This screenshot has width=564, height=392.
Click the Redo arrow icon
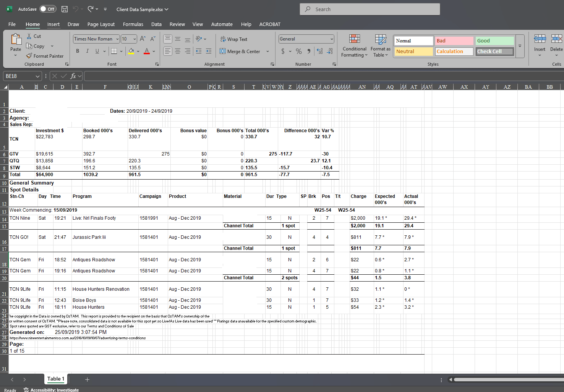[91, 9]
